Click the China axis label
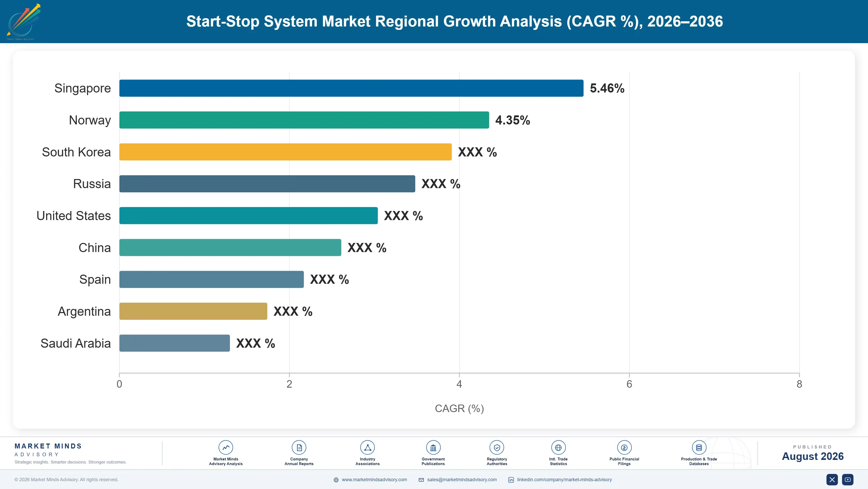 [x=95, y=248]
